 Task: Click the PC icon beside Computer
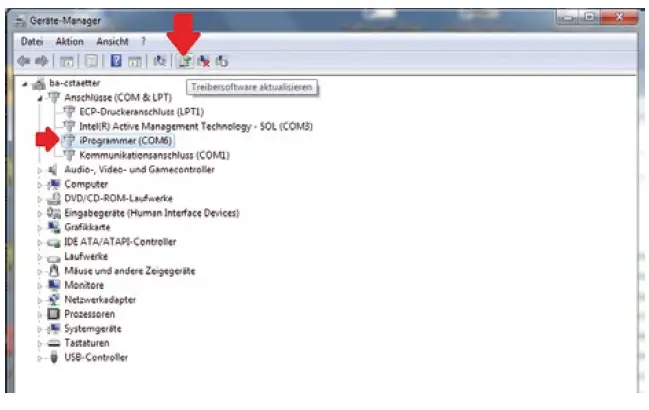[x=53, y=184]
